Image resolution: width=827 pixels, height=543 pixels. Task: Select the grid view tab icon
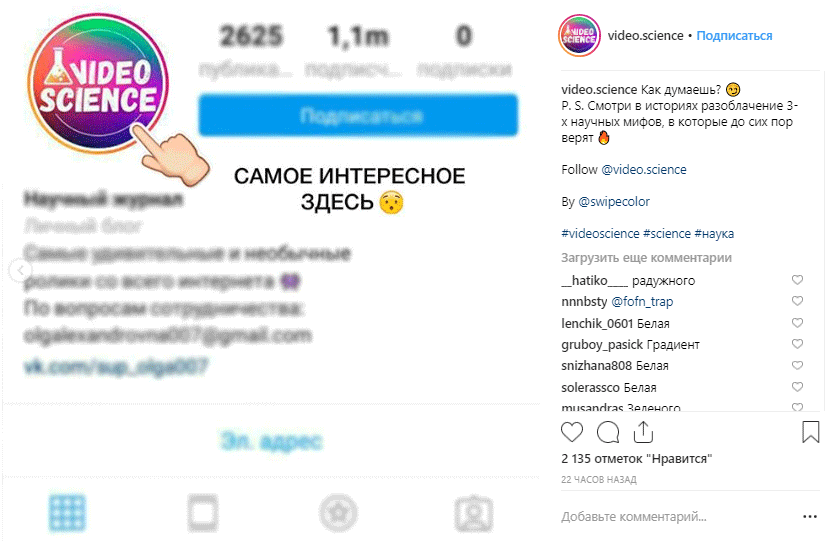click(67, 513)
